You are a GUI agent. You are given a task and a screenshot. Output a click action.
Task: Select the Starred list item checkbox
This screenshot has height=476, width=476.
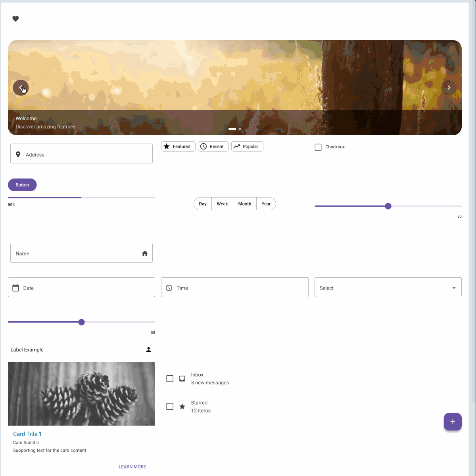(170, 407)
